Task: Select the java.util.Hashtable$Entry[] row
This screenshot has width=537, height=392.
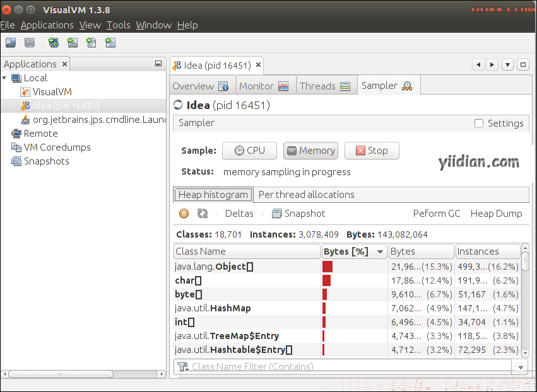Action: pyautogui.click(x=347, y=350)
